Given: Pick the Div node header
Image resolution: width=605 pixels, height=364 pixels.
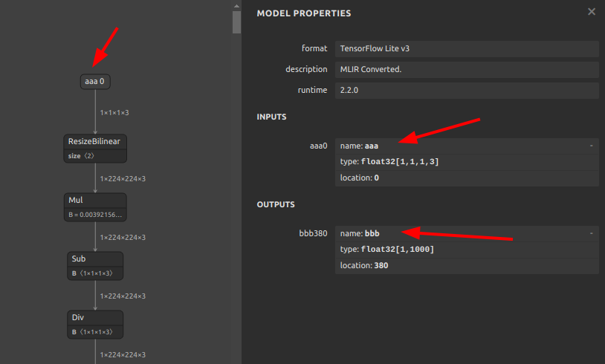Looking at the screenshot, I should [95, 317].
